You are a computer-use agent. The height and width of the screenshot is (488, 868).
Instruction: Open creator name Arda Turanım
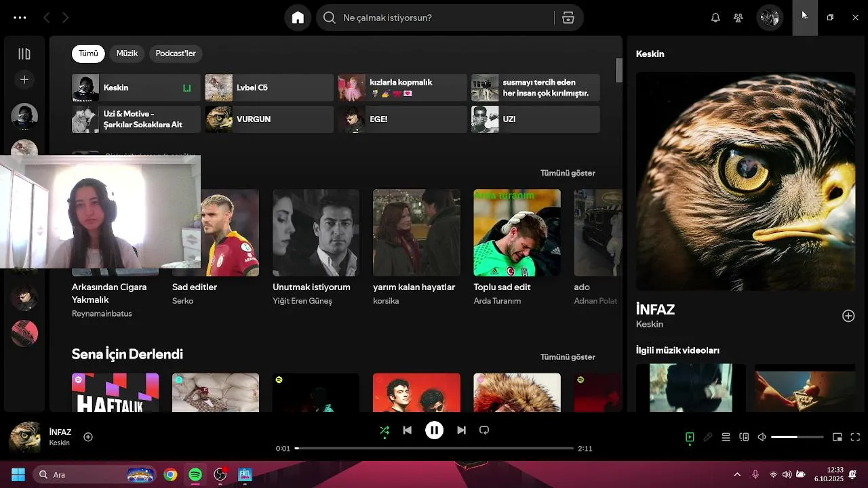click(x=497, y=301)
